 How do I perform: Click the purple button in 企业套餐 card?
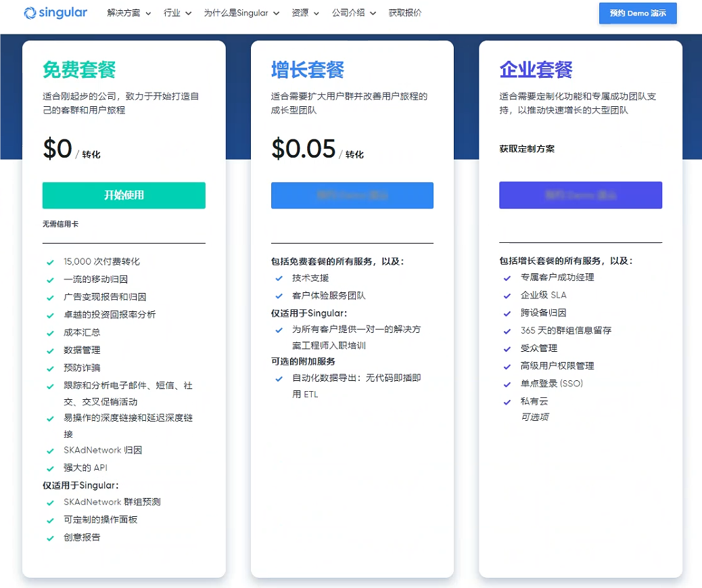coord(580,195)
